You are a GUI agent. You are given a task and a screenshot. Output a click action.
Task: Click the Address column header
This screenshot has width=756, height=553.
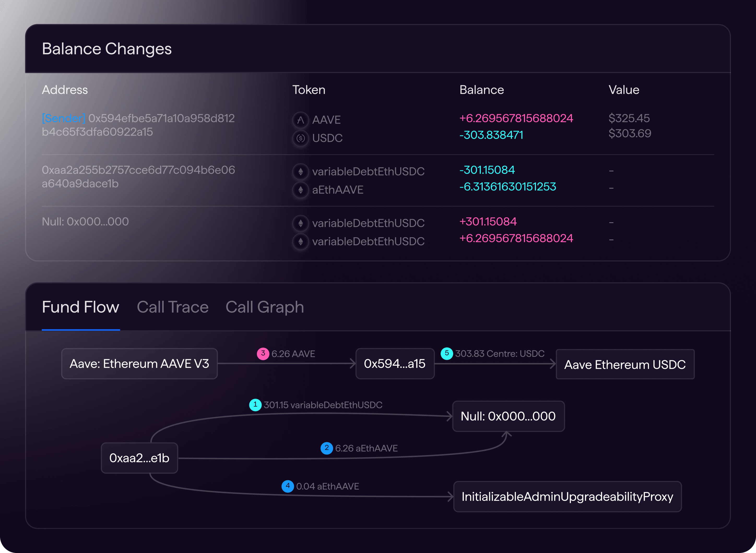[65, 90]
